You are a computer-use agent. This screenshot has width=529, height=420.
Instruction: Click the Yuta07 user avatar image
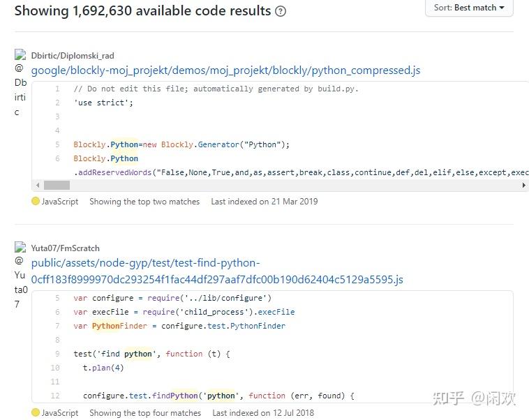[x=20, y=248]
